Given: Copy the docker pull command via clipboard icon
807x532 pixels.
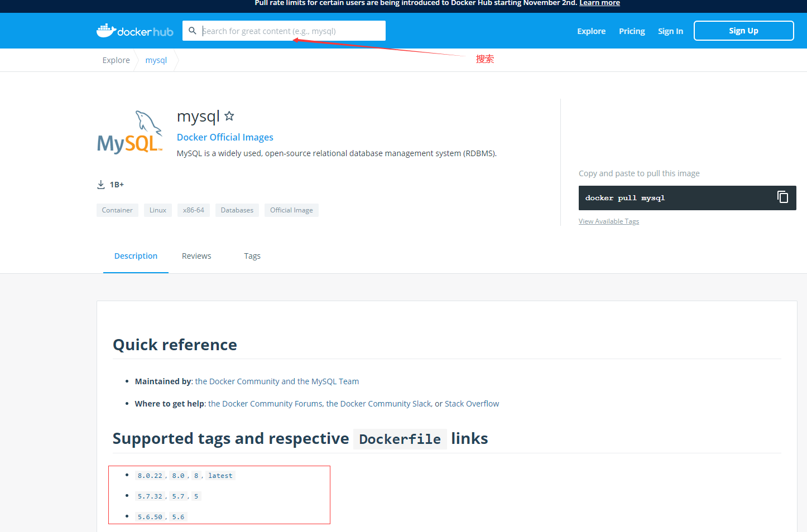Looking at the screenshot, I should coord(782,197).
